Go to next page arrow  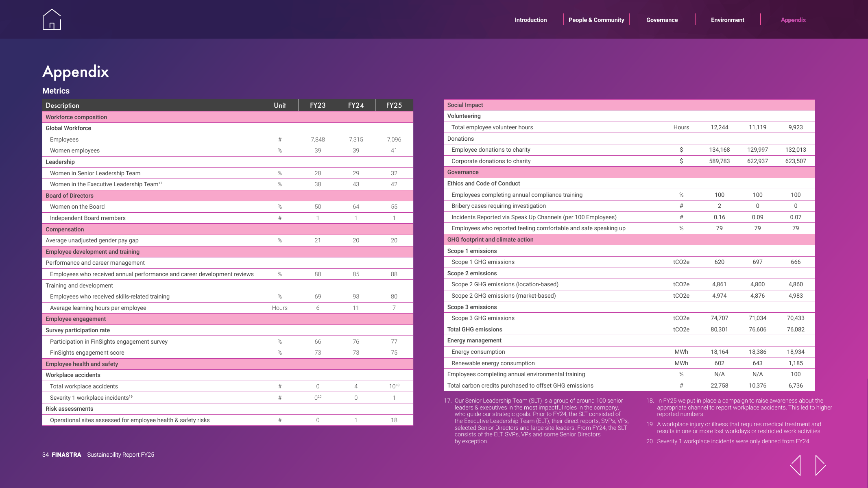pos(820,465)
